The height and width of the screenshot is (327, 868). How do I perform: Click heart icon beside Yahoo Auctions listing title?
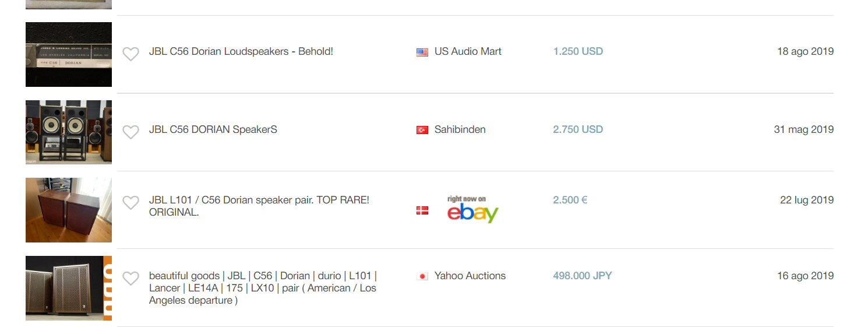tap(130, 279)
